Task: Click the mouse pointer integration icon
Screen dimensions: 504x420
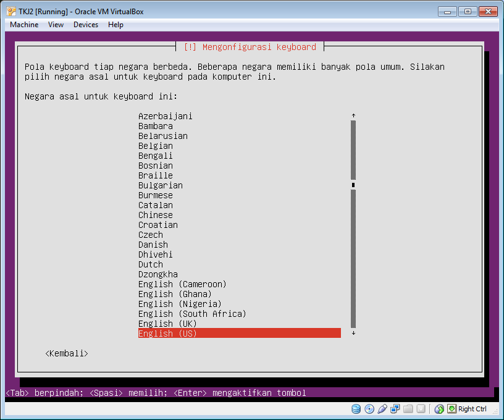Action: tap(440, 409)
